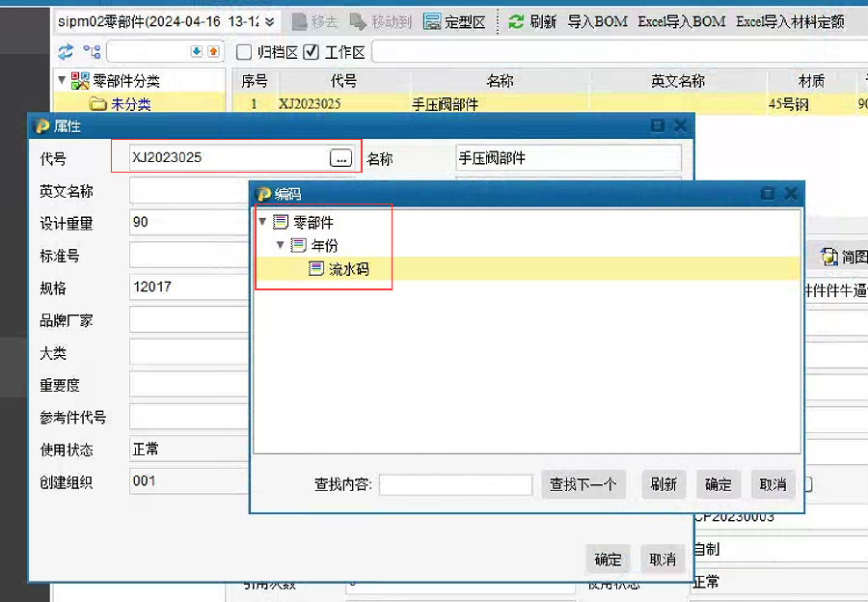Select 零部件 root in the 编码 tree
Image resolution: width=868 pixels, height=602 pixels.
pos(313,222)
